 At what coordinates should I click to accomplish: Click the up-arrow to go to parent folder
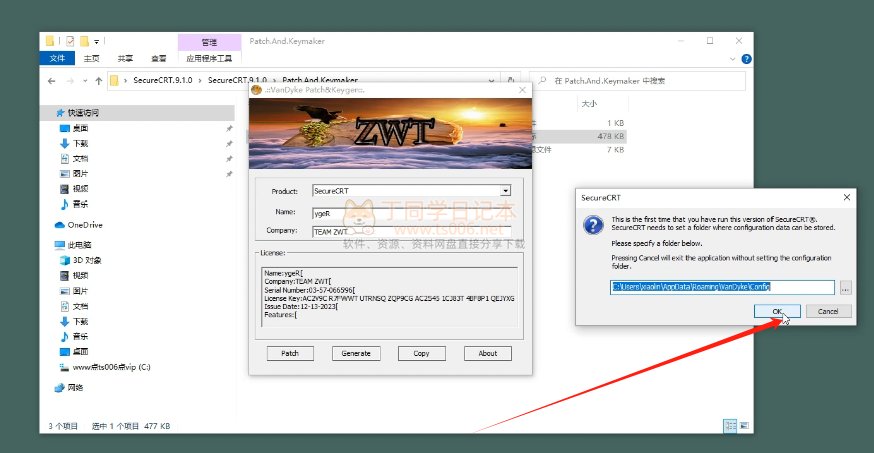click(x=98, y=79)
